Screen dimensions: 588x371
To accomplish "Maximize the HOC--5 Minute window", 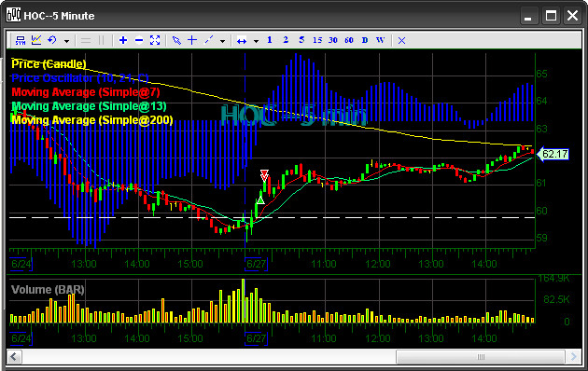I will click(x=551, y=16).
